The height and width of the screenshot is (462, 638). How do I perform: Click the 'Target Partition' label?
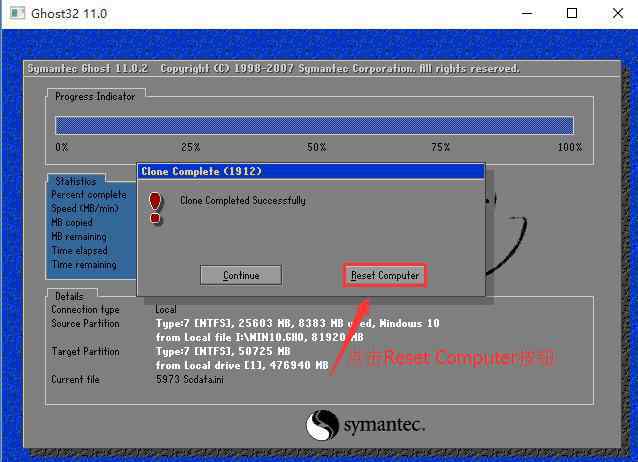tap(85, 351)
